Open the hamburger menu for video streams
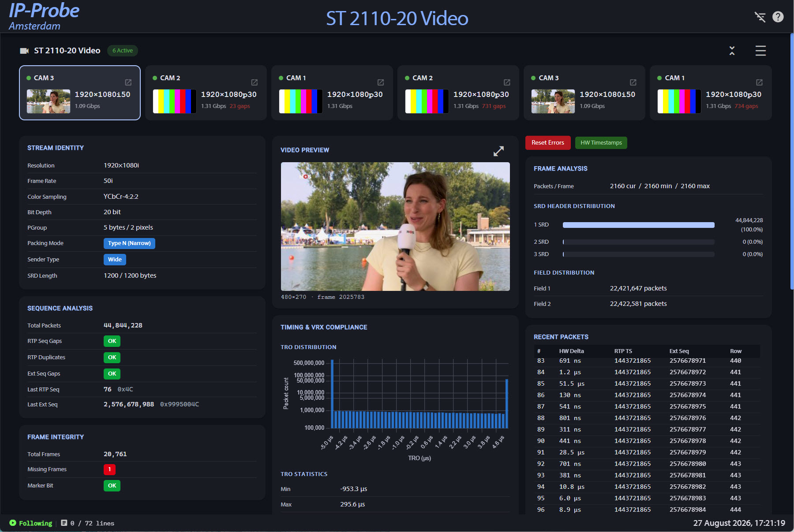This screenshot has width=794, height=532. point(760,51)
